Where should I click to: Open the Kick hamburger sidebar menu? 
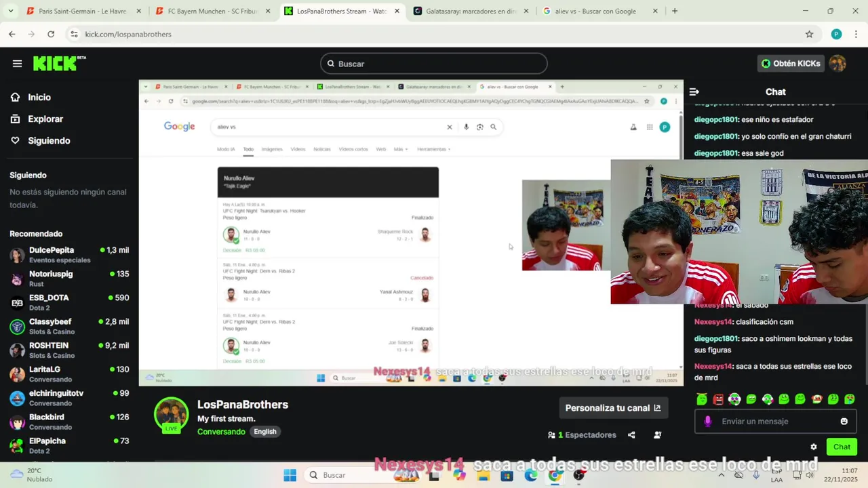pyautogui.click(x=17, y=64)
